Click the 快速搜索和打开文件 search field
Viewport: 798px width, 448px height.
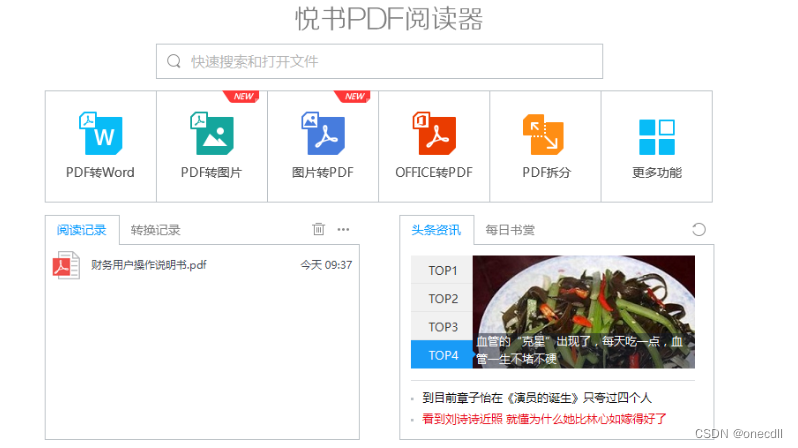(380, 61)
